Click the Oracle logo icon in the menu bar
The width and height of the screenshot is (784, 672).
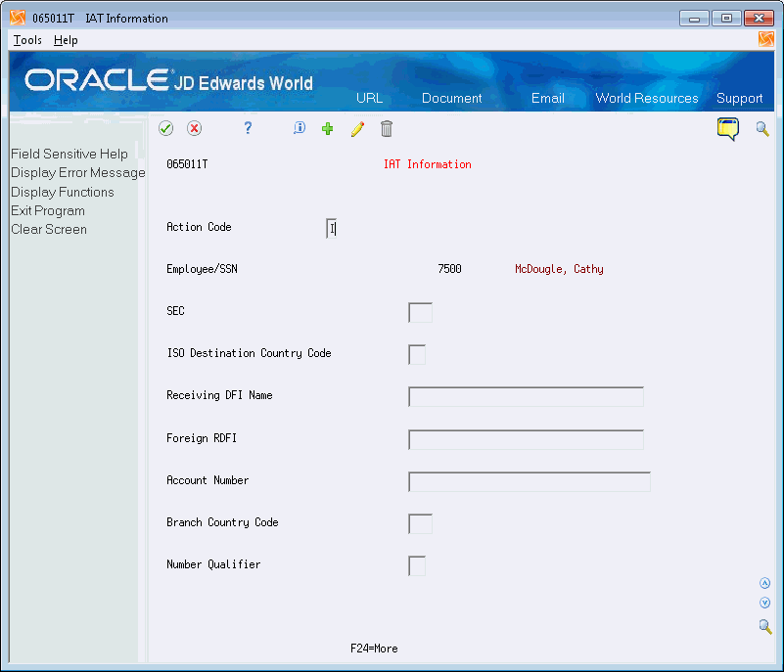[x=766, y=39]
